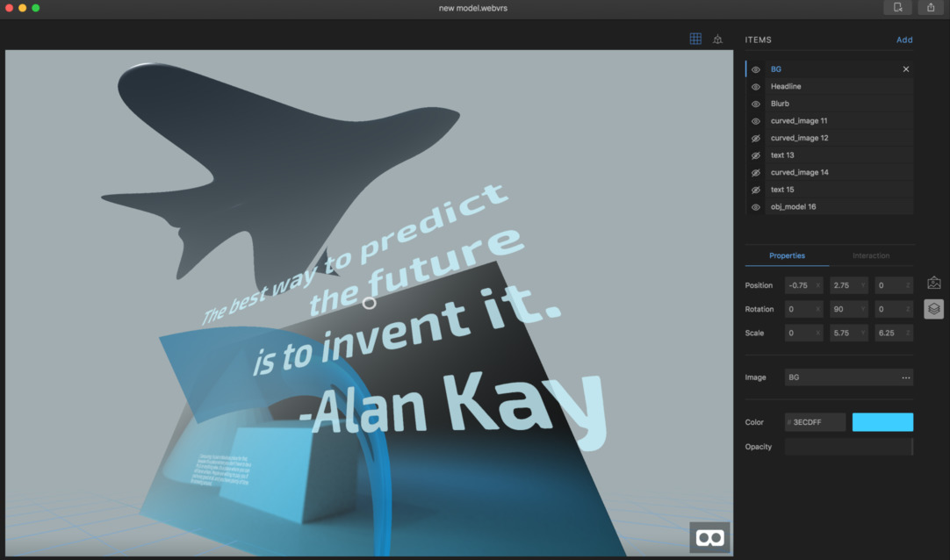Remove the BG item with the X
This screenshot has width=950, height=560.
tap(906, 69)
